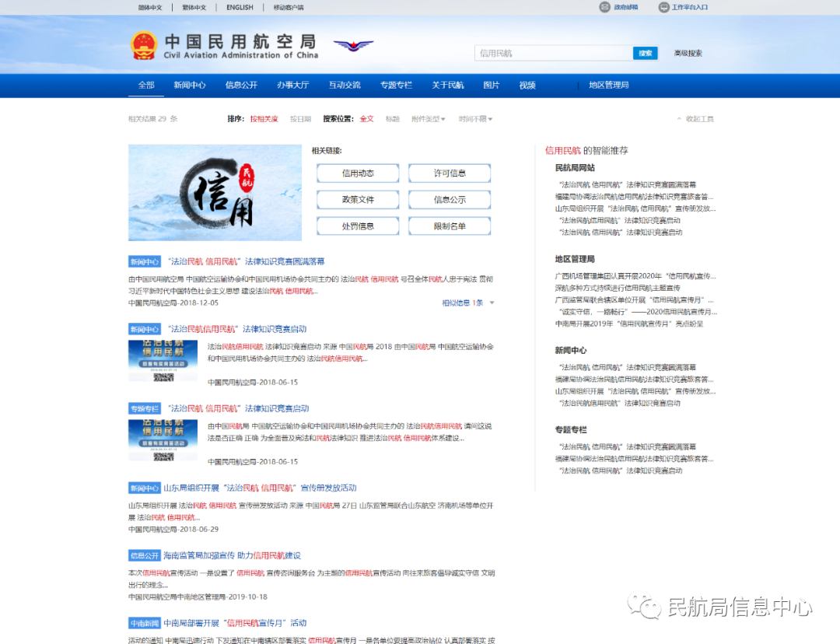Open the 移动客户端 link
Image resolution: width=840 pixels, height=644 pixels.
click(289, 8)
